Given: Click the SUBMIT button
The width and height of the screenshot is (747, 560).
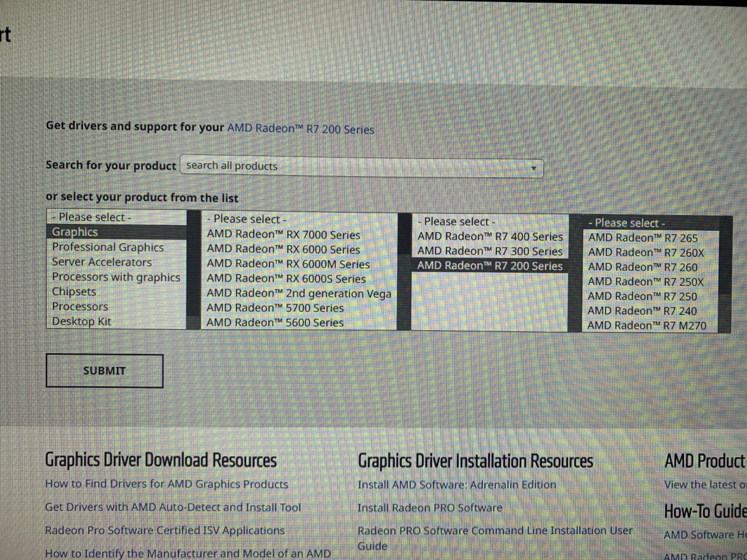Looking at the screenshot, I should 104,371.
